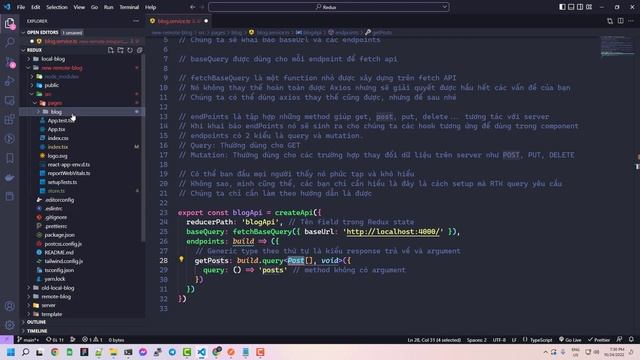Open Windows taskbar search
Viewport: 640px width, 360px height.
(25, 352)
